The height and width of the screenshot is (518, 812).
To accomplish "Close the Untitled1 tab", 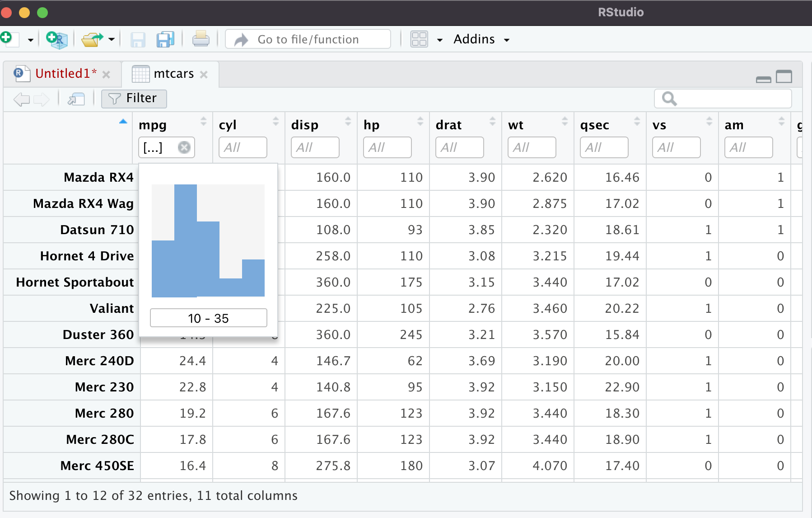I will 106,74.
